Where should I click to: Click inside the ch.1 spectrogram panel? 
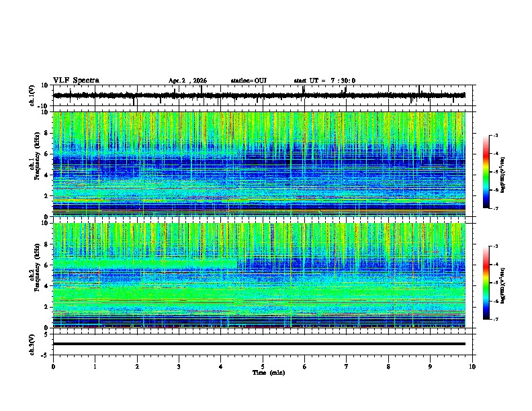(259, 164)
